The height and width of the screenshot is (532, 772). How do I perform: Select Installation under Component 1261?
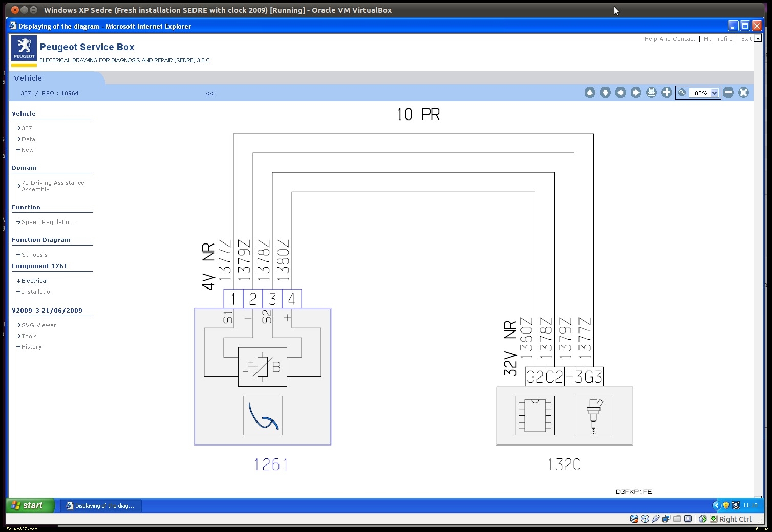[37, 292]
